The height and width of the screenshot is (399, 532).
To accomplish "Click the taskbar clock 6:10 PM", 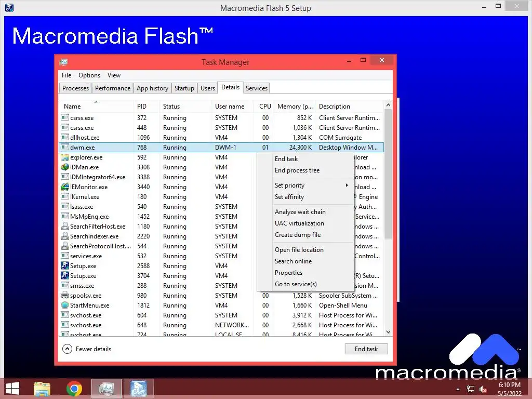I will pos(509,385).
